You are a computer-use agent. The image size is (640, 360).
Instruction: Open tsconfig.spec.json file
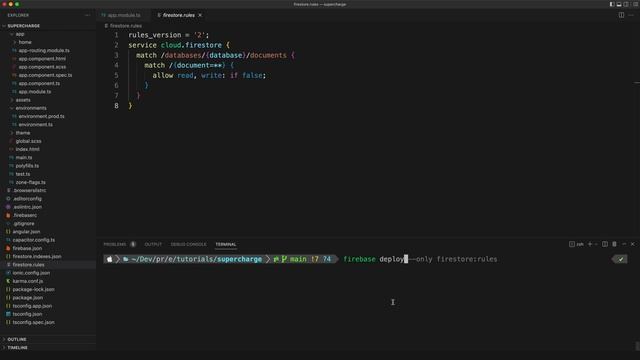pos(33,322)
